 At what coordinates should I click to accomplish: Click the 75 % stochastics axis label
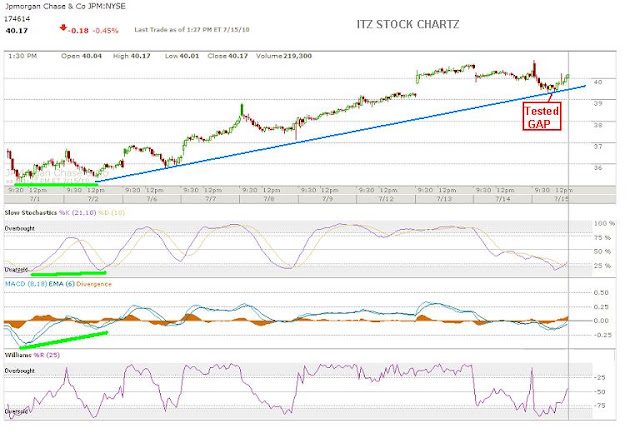click(602, 238)
